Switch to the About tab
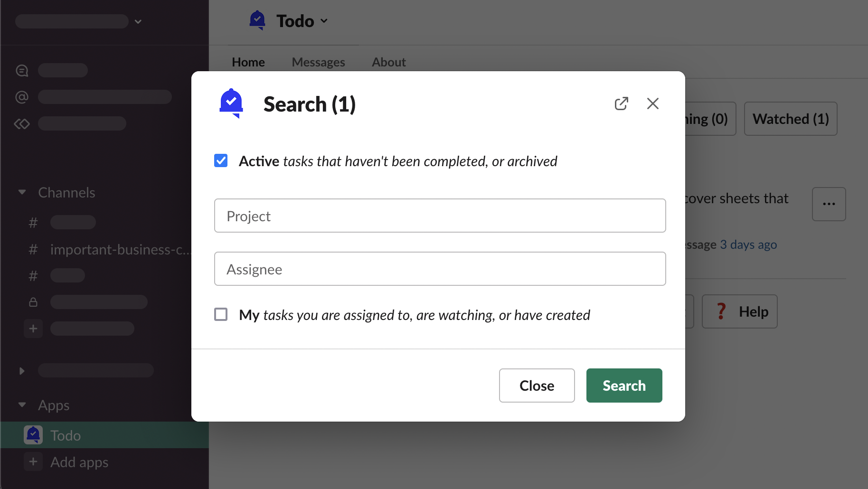 point(388,62)
